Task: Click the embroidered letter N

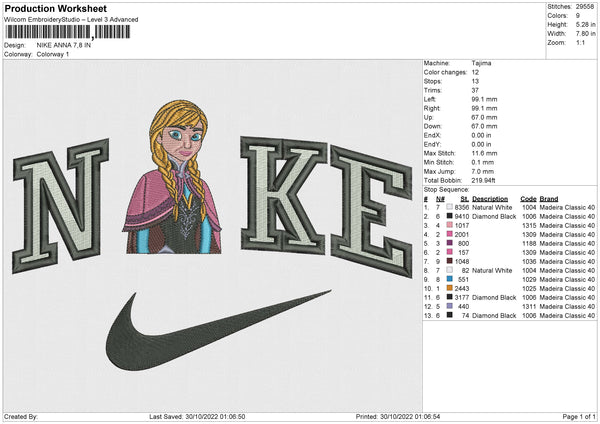Action: [x=60, y=206]
